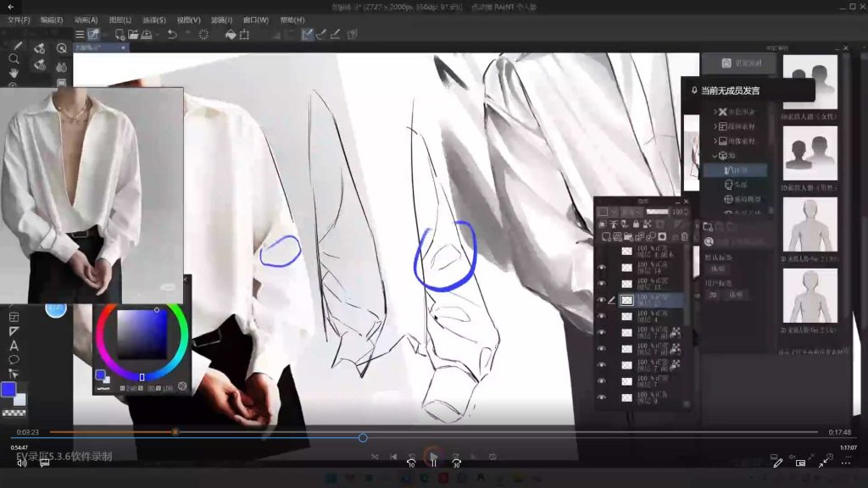Screen dimensions: 868x488
Task: Click inside the color wheel saturation square
Action: (x=142, y=334)
